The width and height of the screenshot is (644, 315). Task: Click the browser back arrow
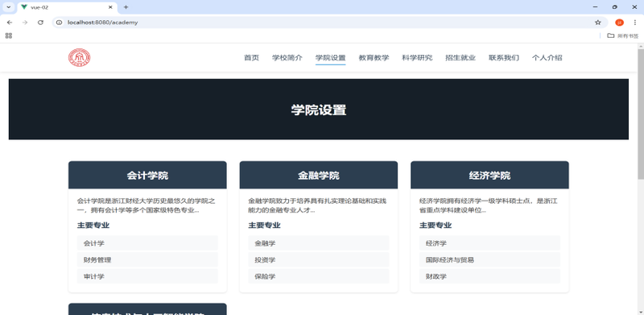(x=10, y=23)
